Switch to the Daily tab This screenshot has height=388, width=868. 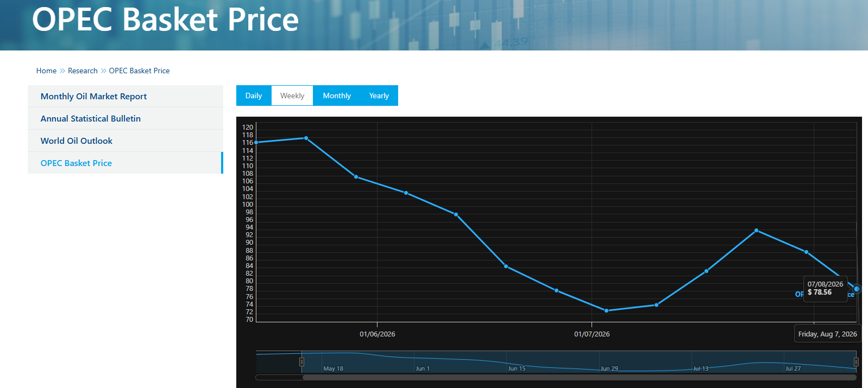click(254, 96)
